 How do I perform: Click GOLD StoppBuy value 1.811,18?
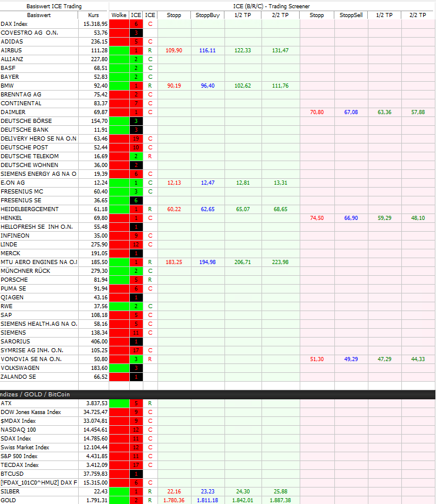[x=207, y=500]
